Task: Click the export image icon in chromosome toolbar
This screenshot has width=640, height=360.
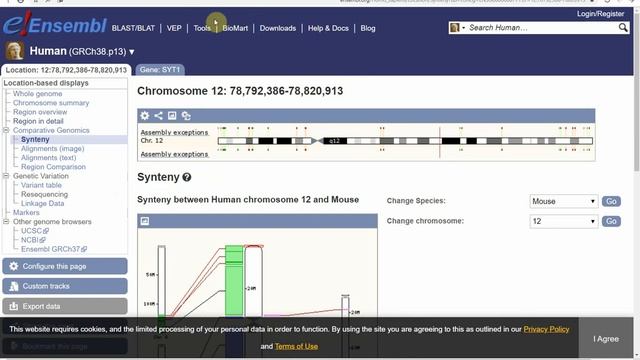Action: (172, 116)
